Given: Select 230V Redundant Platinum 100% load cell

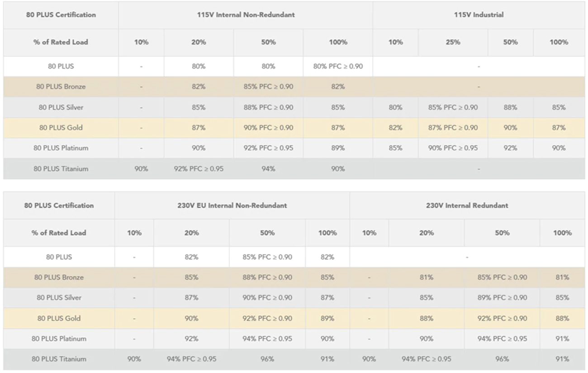Looking at the screenshot, I should [562, 339].
